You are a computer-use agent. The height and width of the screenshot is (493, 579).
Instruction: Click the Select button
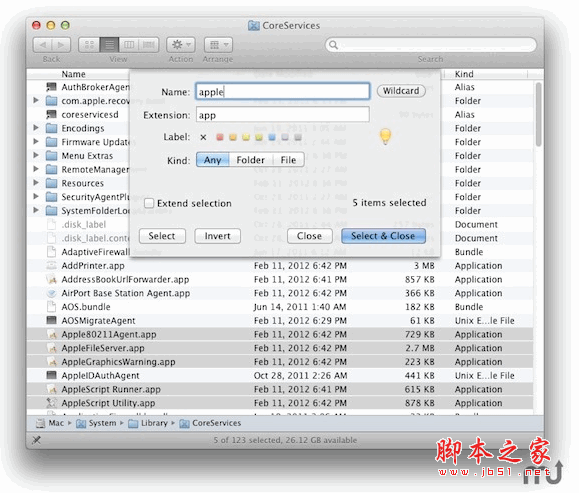pyautogui.click(x=162, y=236)
